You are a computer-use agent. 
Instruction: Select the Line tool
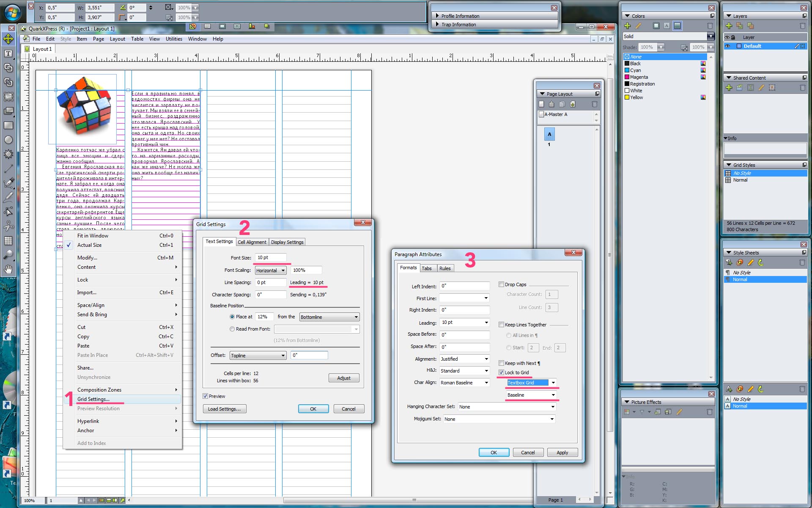pos(8,168)
